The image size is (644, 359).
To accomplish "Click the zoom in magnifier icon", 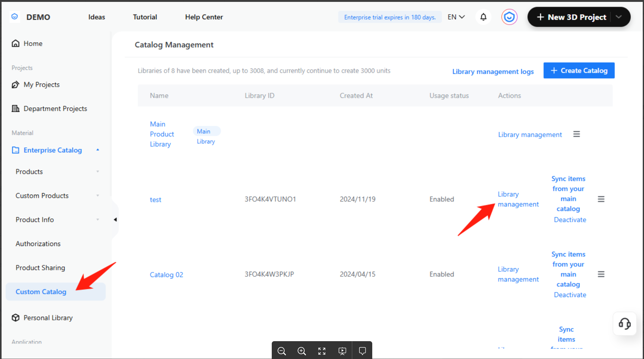I will 301,351.
